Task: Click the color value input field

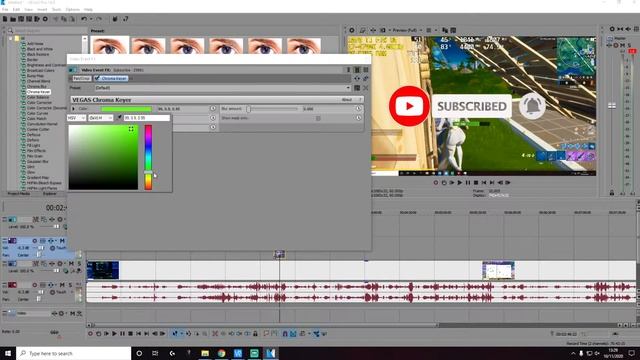Action: (147, 118)
